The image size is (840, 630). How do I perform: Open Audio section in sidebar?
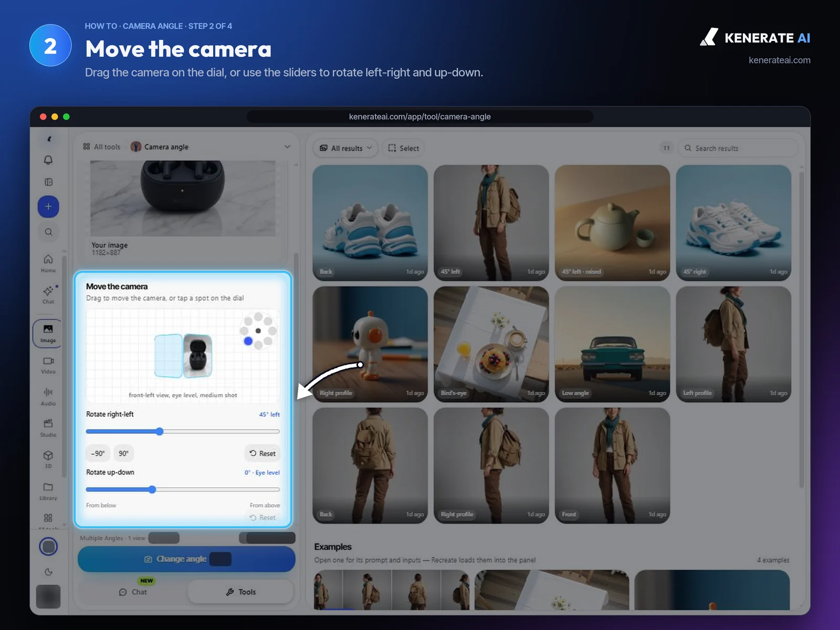click(x=48, y=396)
